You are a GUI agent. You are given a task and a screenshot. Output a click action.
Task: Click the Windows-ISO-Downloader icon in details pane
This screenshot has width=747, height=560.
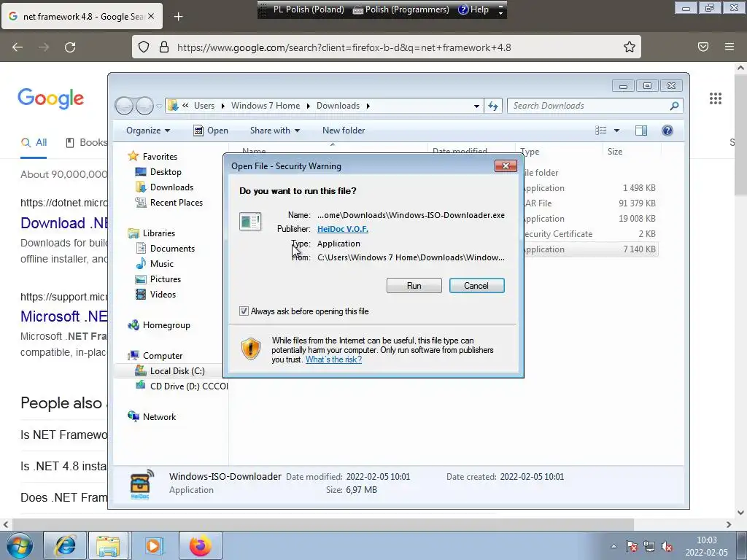point(141,484)
